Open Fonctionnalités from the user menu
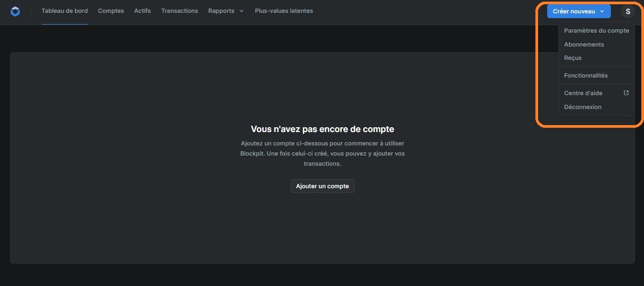The width and height of the screenshot is (644, 286). pos(586,75)
